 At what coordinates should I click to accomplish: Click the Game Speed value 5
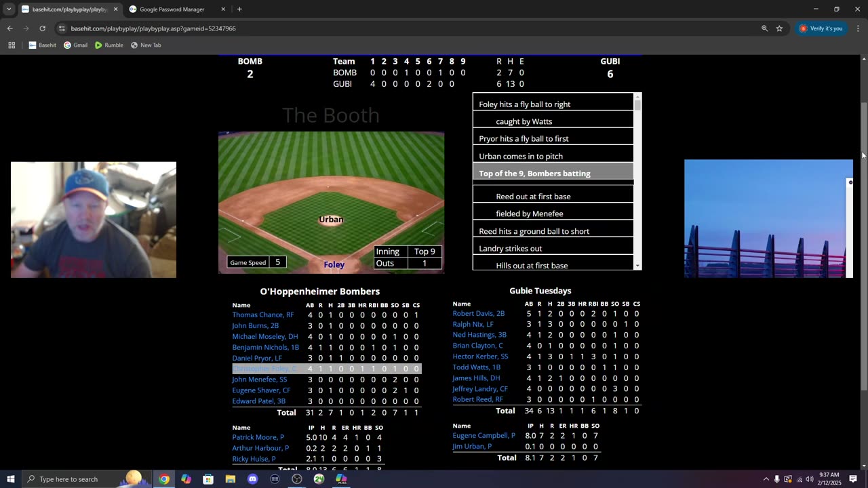pos(277,262)
